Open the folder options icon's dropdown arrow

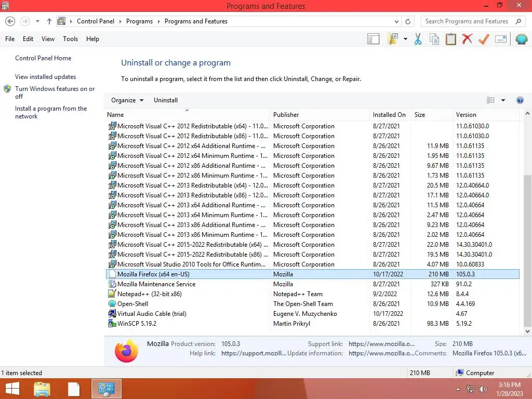[x=405, y=39]
